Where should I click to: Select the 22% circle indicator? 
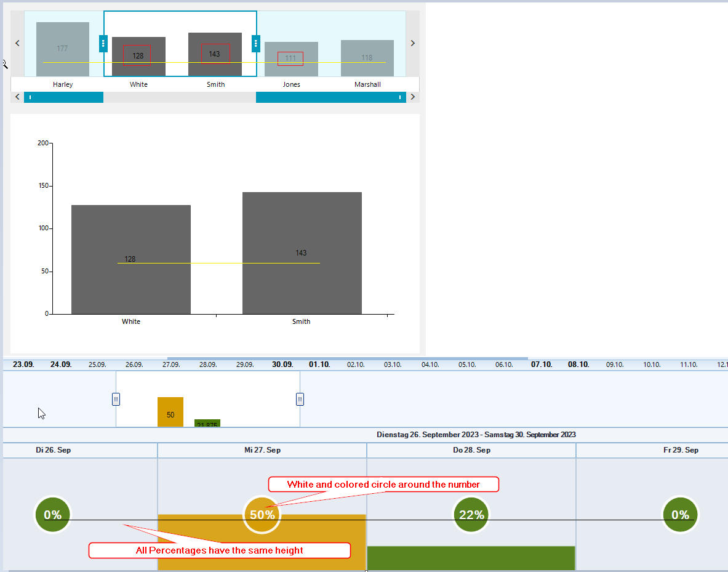(x=471, y=515)
